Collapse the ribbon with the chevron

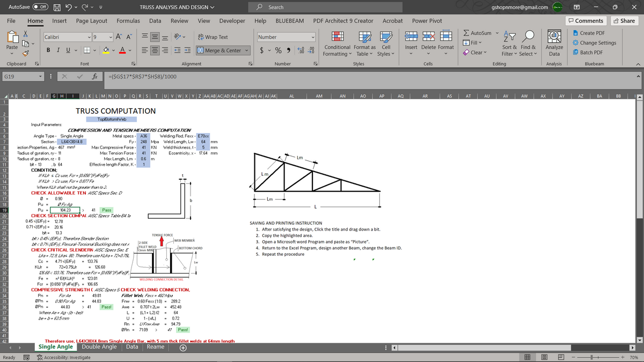(x=639, y=64)
